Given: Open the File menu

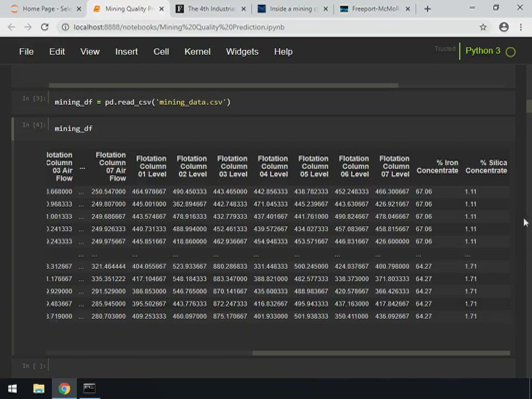Looking at the screenshot, I should click(x=26, y=52).
